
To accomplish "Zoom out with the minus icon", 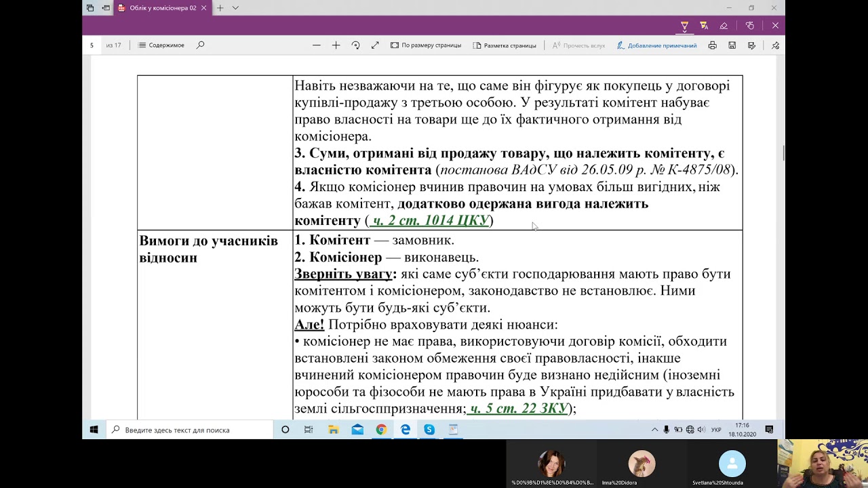I will coord(316,45).
